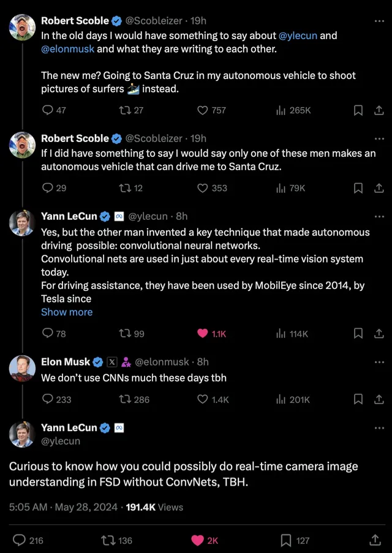
Task: Retweet the main tweet with 136 reposts
Action: [x=108, y=540]
